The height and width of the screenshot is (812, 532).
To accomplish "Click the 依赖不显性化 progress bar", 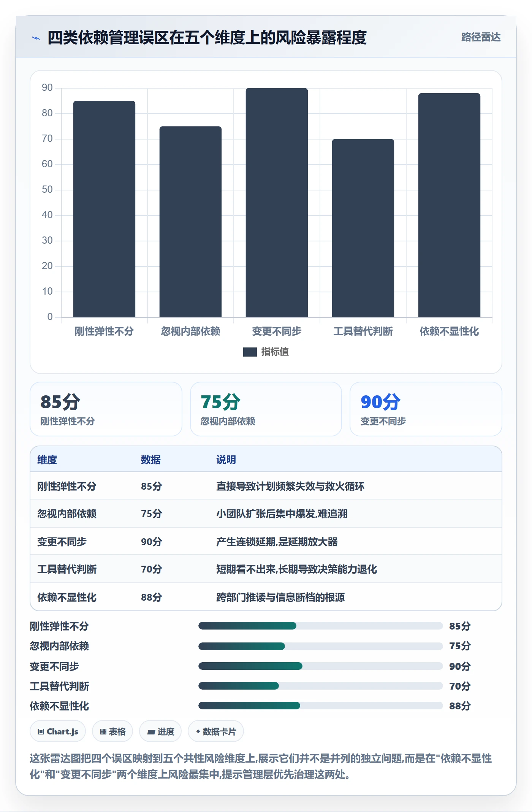I will coord(320,706).
